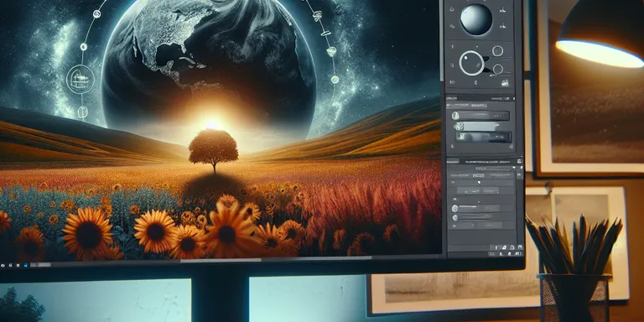Open the Start icon at the taskbar's left end
The width and height of the screenshot is (644, 322).
[x=3, y=265]
